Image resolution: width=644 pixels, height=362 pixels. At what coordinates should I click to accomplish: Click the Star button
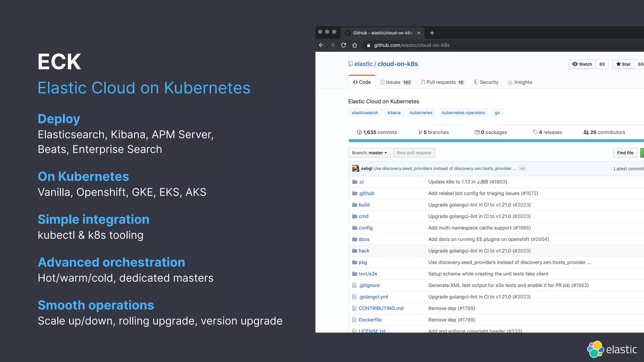624,64
